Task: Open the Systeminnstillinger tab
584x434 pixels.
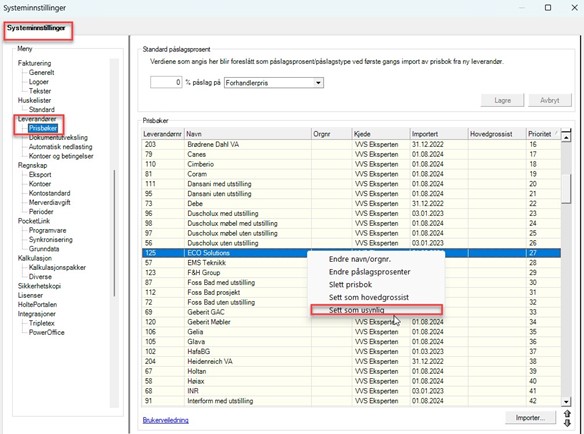Action: (x=36, y=28)
